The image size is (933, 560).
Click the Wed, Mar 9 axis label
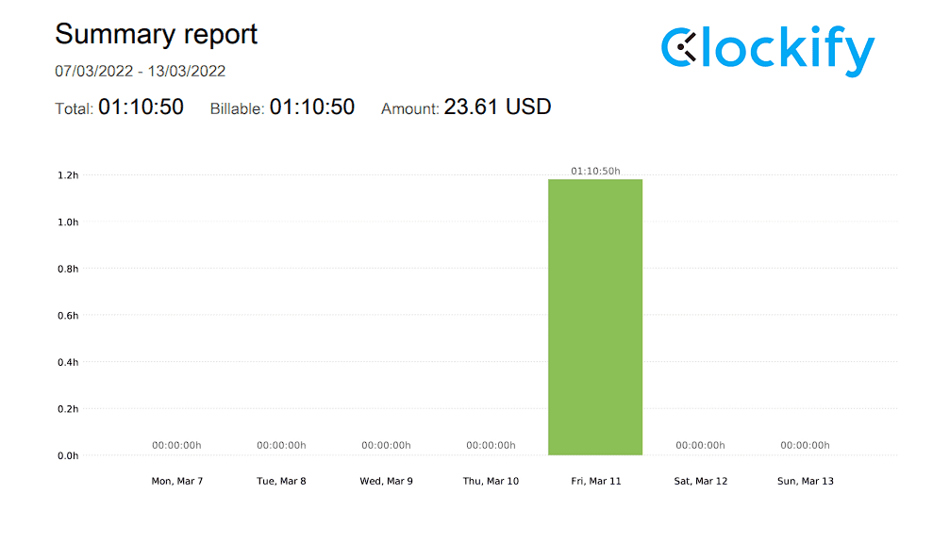click(386, 481)
